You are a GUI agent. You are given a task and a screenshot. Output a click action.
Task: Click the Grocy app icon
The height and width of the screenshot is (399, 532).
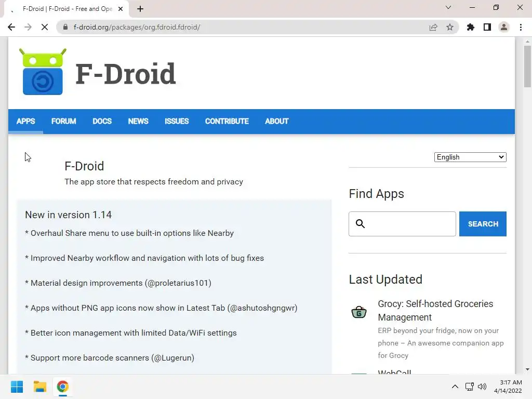click(x=359, y=312)
